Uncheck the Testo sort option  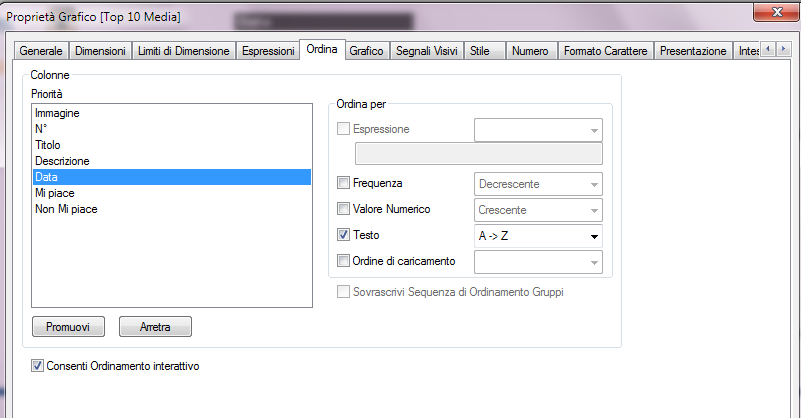[x=344, y=235]
